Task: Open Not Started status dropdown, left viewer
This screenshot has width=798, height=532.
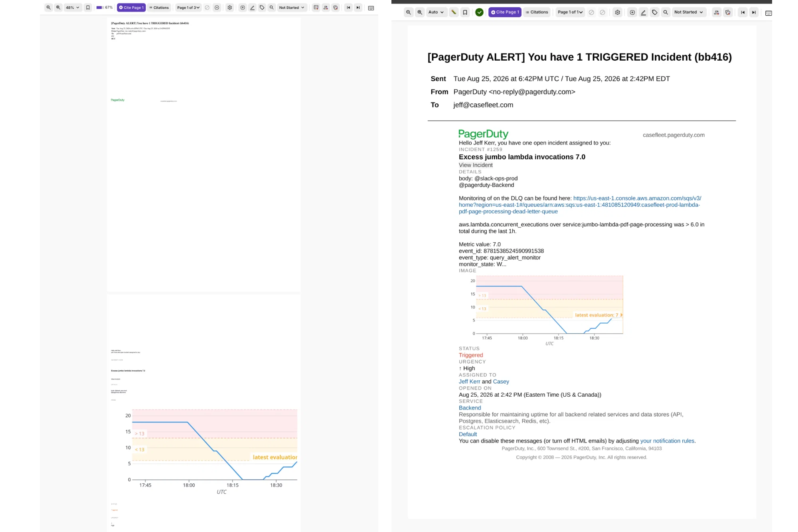Action: pos(292,8)
